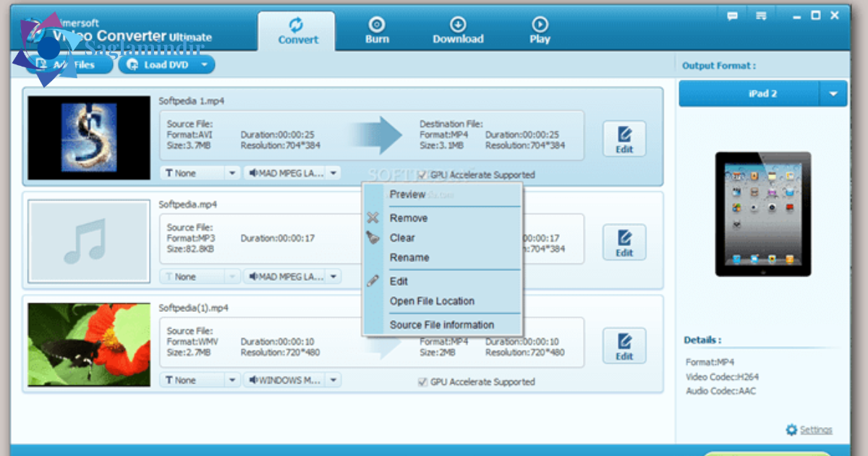868x456 pixels.
Task: Switch to the Play tab
Action: 540,32
